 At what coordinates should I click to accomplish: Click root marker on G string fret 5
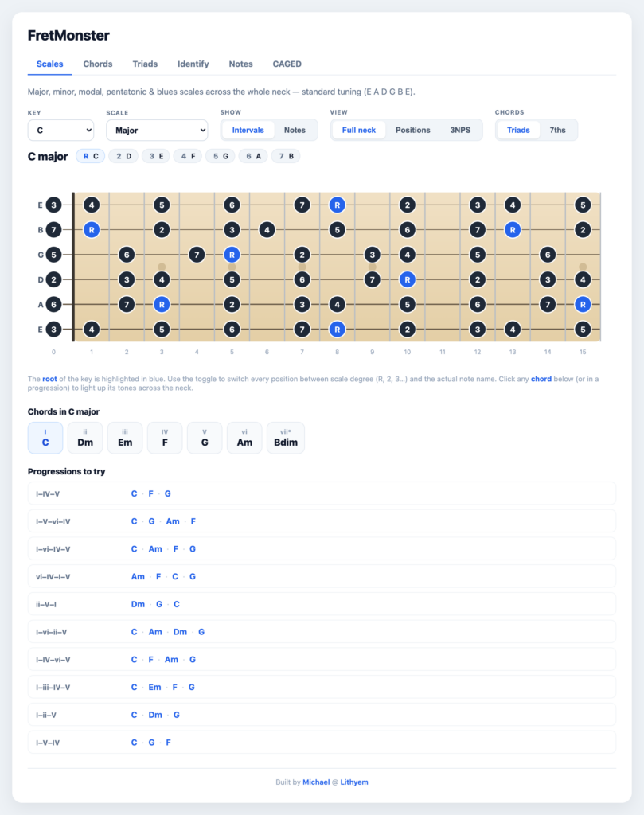pos(232,255)
